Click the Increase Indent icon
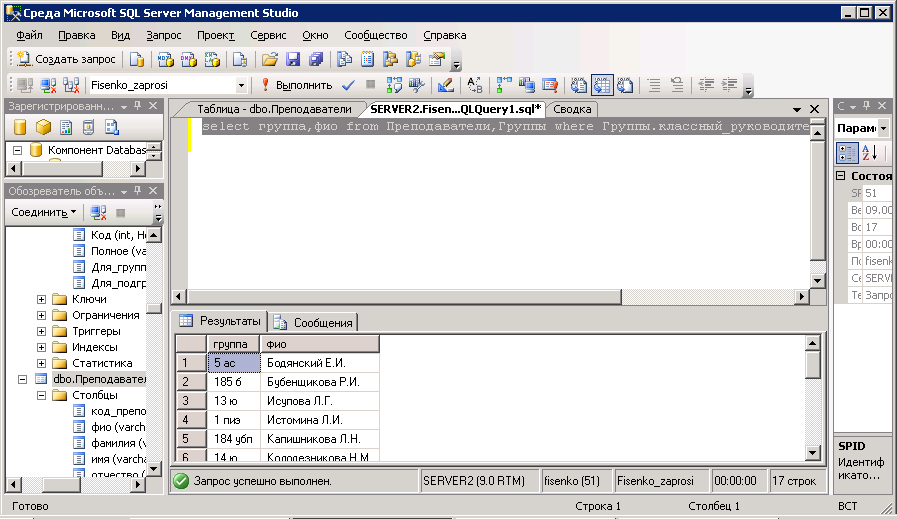 pyautogui.click(x=729, y=85)
